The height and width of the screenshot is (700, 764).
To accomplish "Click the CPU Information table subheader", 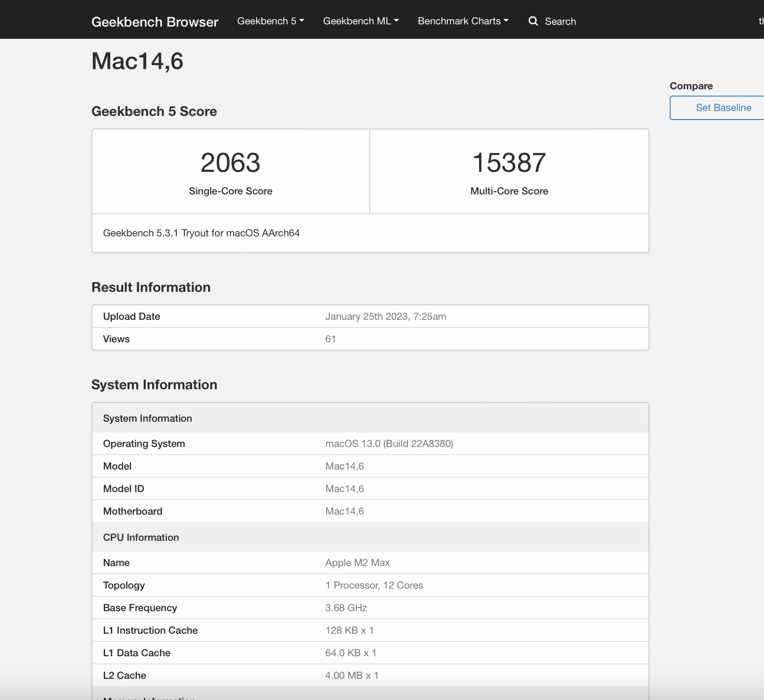I will pyautogui.click(x=141, y=538).
